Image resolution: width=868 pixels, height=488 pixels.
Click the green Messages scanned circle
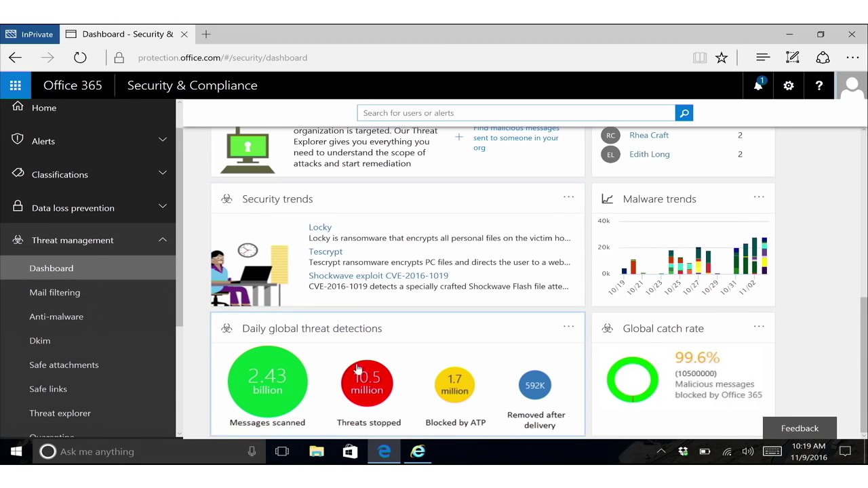[x=268, y=382]
